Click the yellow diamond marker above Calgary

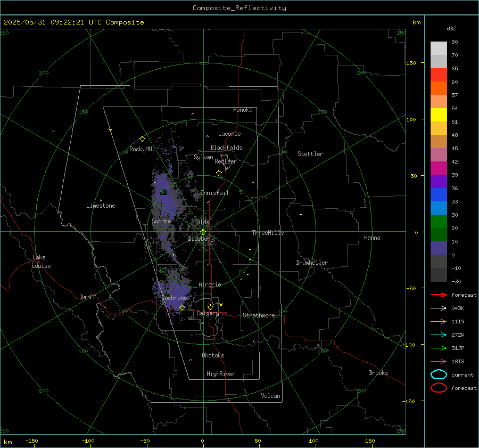210,307
